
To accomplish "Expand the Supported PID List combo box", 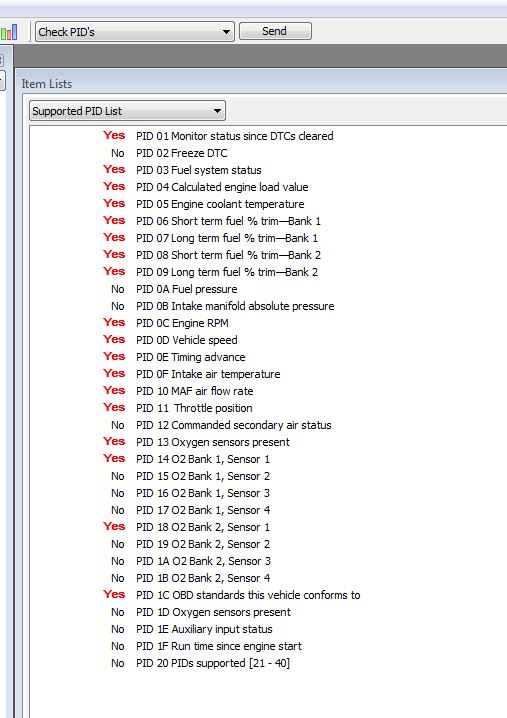I will tap(127, 111).
